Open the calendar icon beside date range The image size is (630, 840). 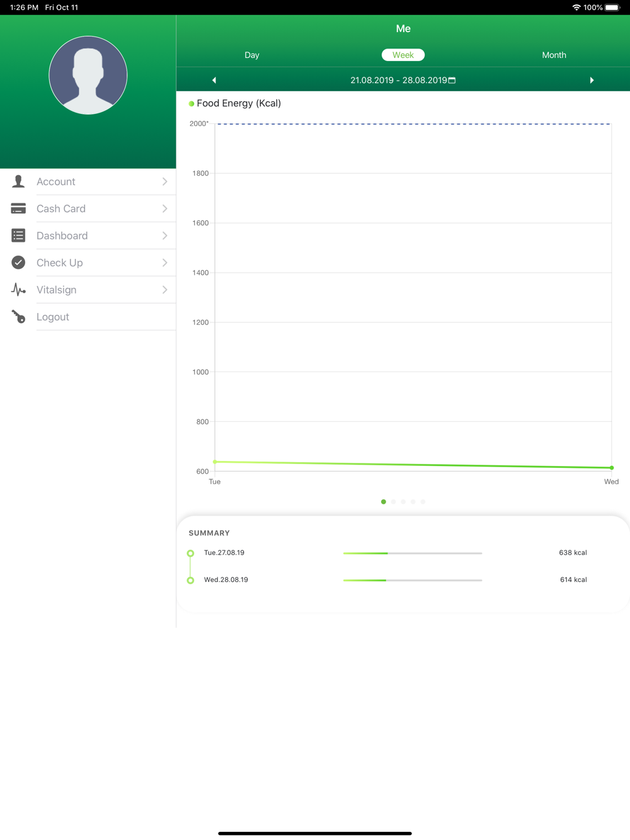coord(452,80)
